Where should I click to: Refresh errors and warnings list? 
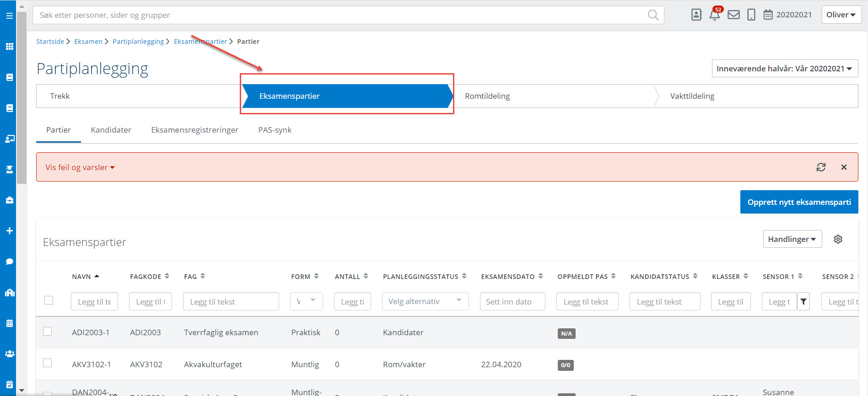pyautogui.click(x=821, y=167)
